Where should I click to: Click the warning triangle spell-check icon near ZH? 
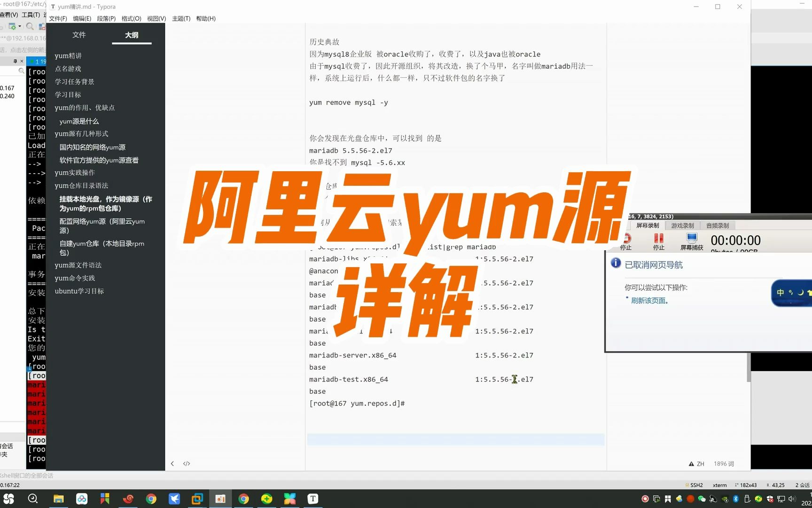point(691,464)
